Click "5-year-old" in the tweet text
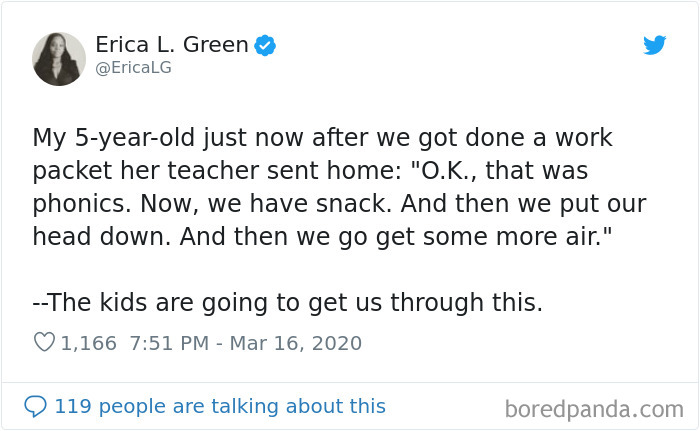700x431 pixels. (133, 137)
